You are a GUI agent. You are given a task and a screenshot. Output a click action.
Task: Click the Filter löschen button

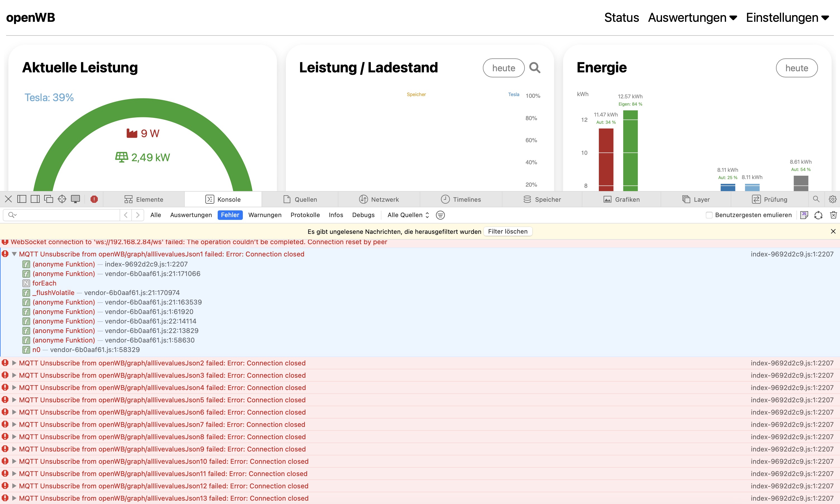coord(507,232)
